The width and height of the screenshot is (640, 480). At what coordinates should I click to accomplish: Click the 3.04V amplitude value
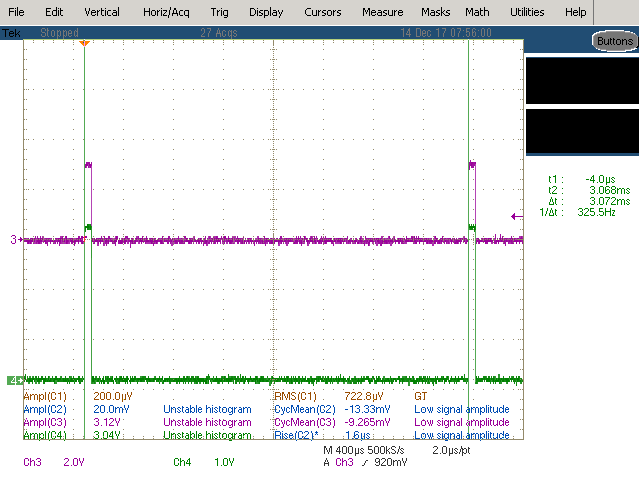point(107,435)
